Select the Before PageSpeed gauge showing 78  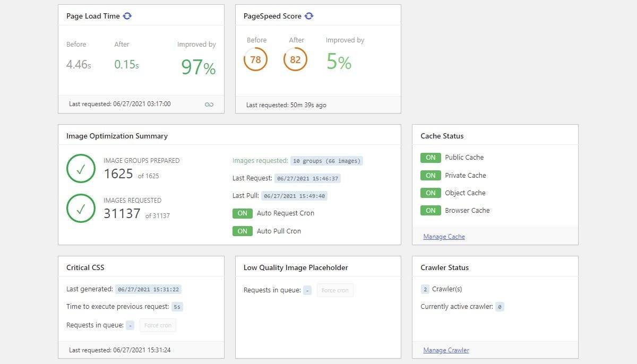pos(255,59)
